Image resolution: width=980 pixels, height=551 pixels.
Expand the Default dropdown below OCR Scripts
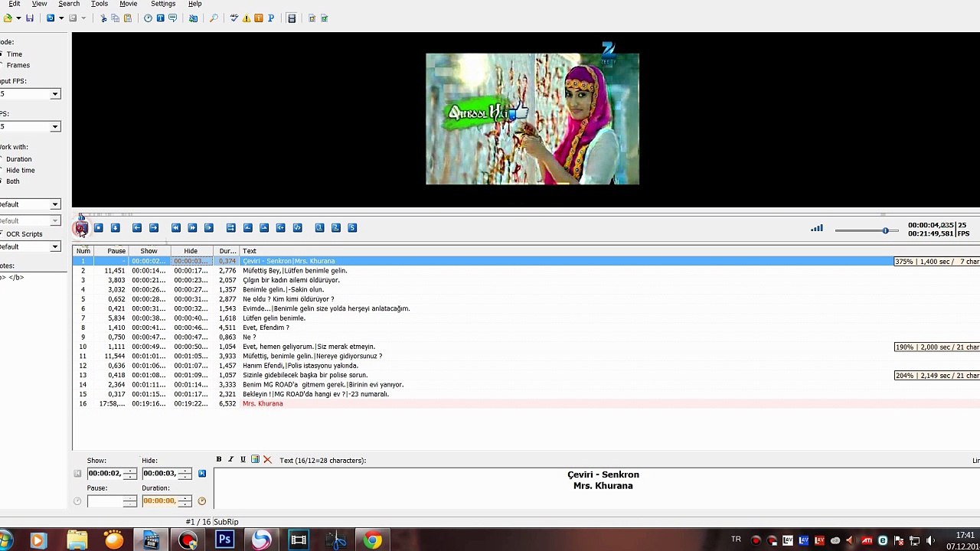(x=54, y=247)
